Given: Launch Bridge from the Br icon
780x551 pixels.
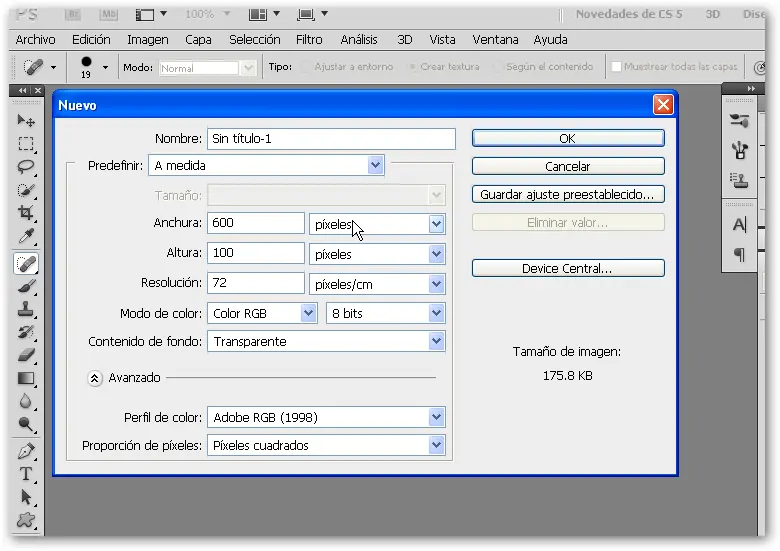Looking at the screenshot, I should (73, 14).
